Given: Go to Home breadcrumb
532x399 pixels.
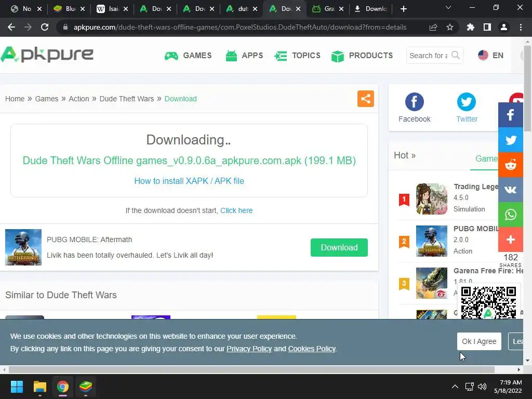Looking at the screenshot, I should (15, 99).
